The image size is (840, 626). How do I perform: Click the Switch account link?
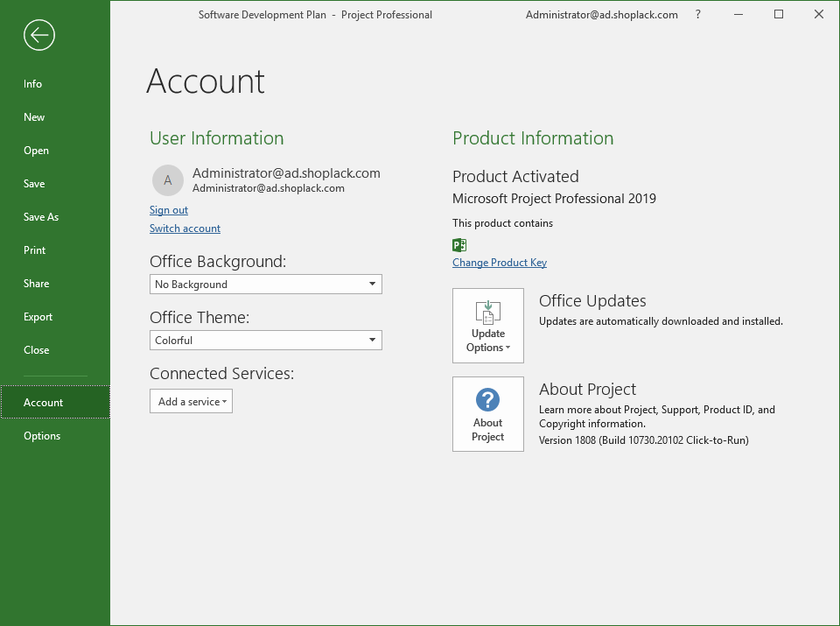point(185,229)
